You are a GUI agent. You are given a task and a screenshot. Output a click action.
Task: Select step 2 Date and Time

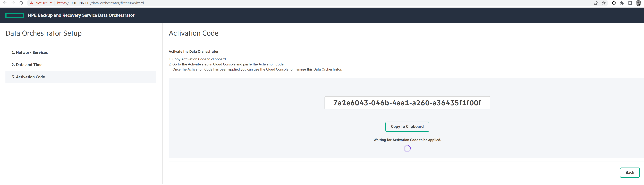[81, 65]
